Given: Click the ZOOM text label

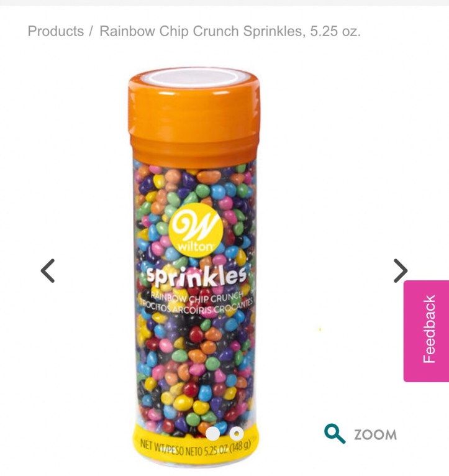Looking at the screenshot, I should pos(375,435).
